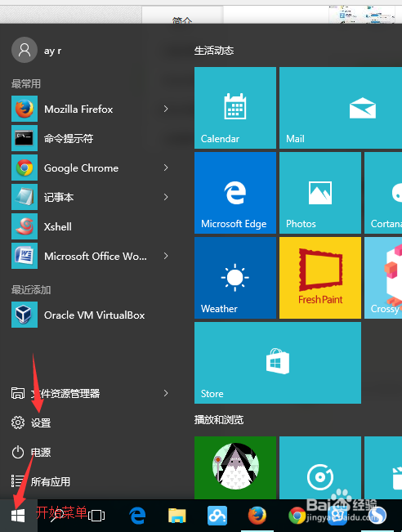Open the Fresh Paint tile

tap(320, 278)
